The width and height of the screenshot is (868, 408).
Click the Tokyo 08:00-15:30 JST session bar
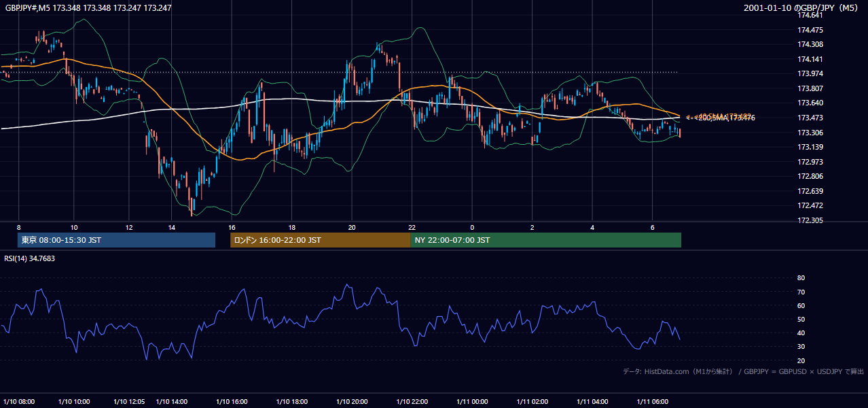(116, 240)
